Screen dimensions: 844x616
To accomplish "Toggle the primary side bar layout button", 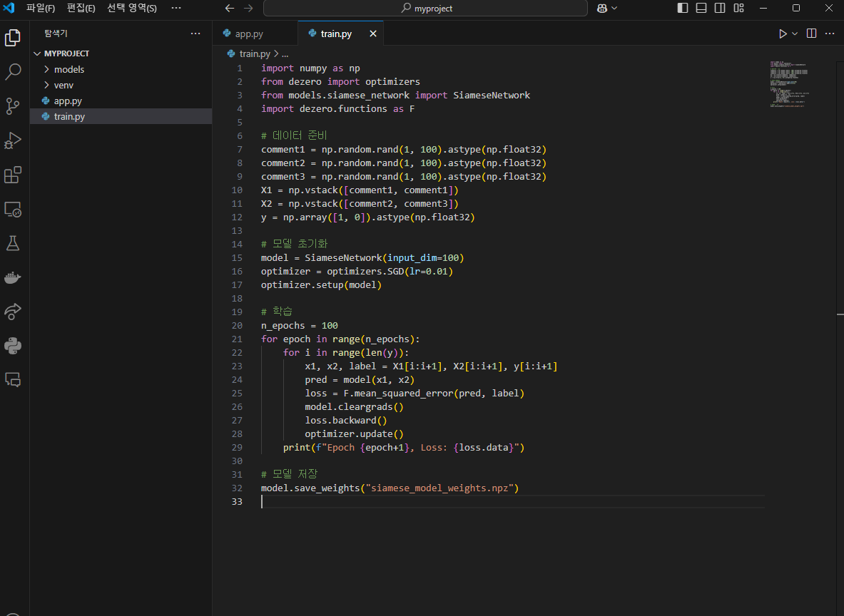I will 683,8.
